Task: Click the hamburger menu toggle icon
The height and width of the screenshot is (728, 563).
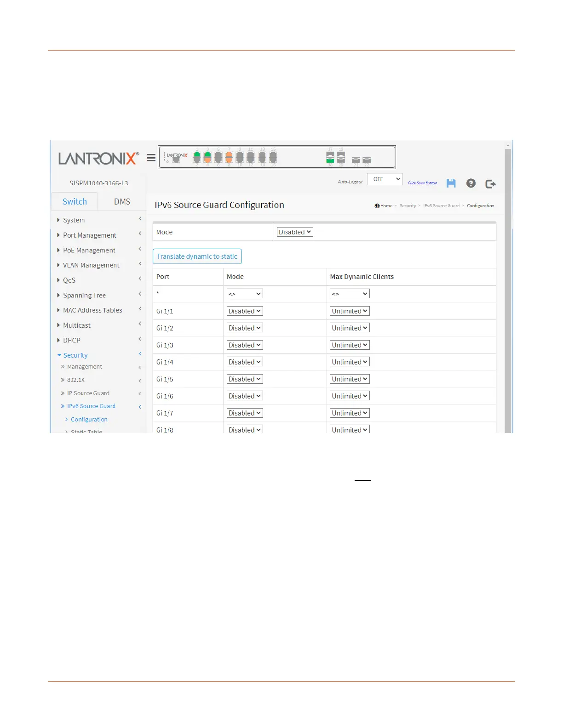Action: click(x=151, y=158)
